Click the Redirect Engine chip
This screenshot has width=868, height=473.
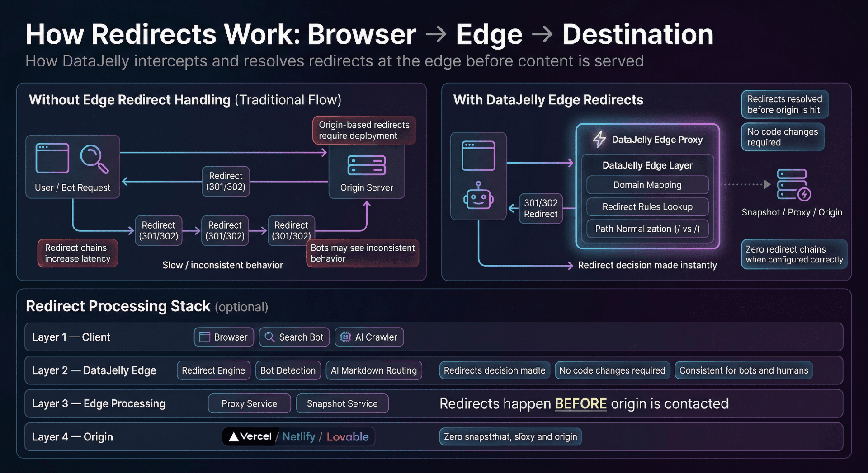pyautogui.click(x=213, y=370)
